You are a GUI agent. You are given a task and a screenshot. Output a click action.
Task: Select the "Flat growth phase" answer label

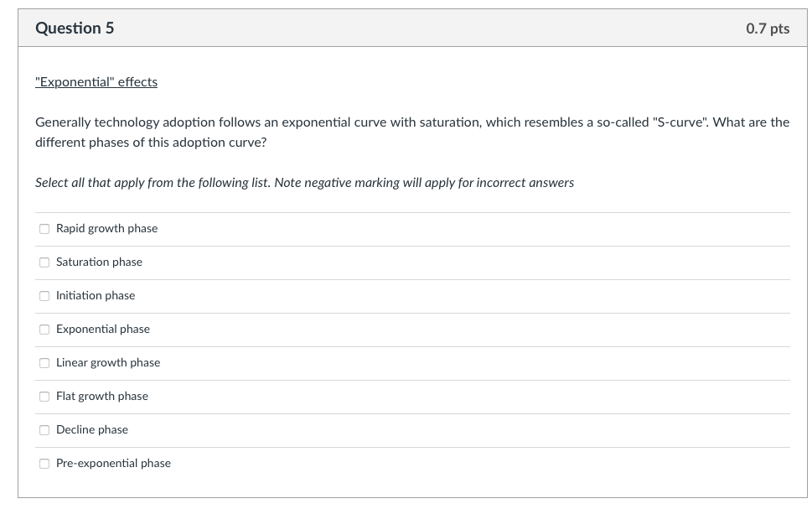(102, 396)
